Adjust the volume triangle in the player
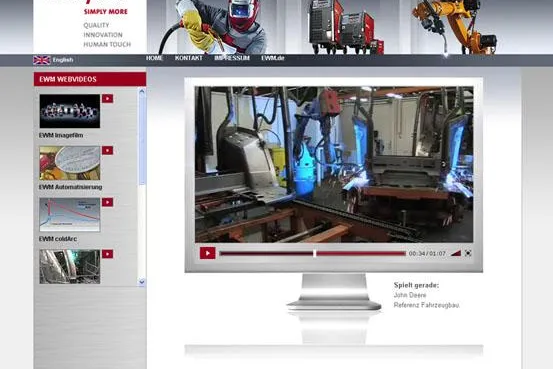553x369 pixels. pyautogui.click(x=456, y=253)
